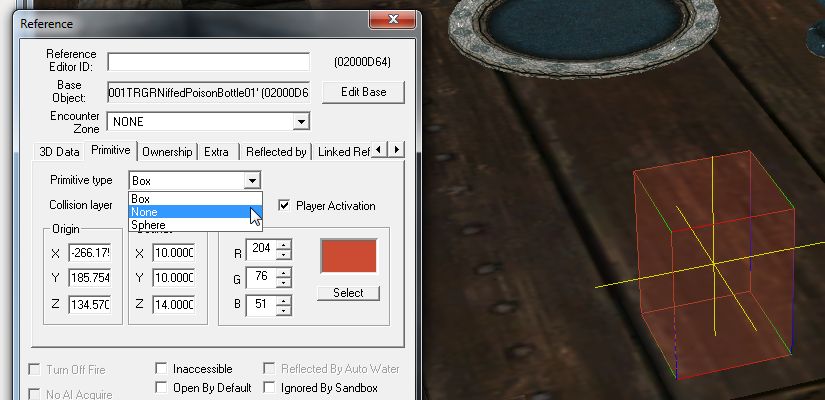Click the Origin X value field
This screenshot has width=825, height=400.
coord(89,254)
